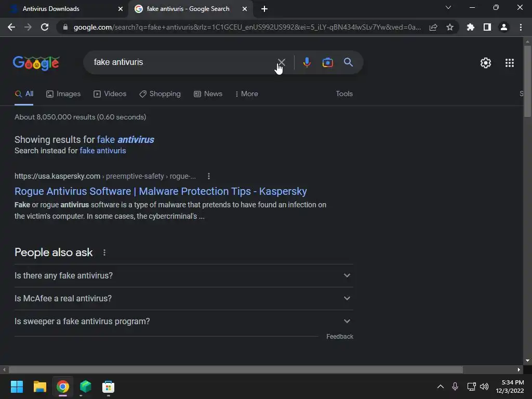
Task: Open the Tools search options
Action: [344, 94]
